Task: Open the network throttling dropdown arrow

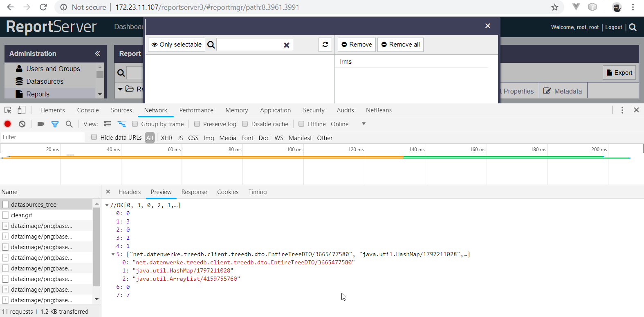Action: tap(364, 124)
